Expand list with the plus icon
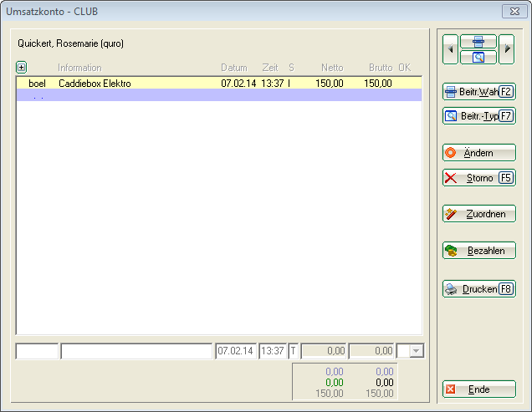 [x=21, y=67]
